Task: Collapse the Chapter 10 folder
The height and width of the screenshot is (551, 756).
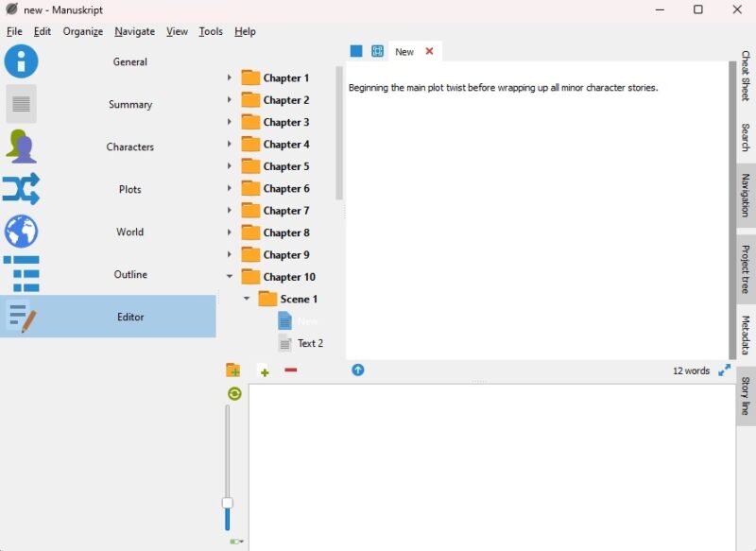Action: point(228,276)
